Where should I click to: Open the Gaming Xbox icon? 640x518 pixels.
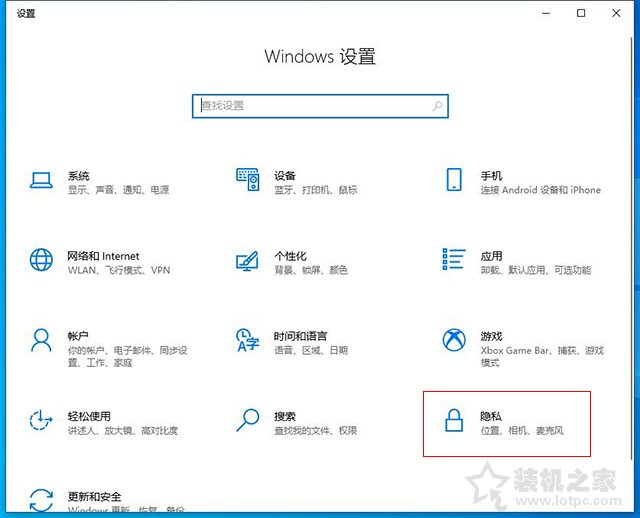tap(454, 340)
